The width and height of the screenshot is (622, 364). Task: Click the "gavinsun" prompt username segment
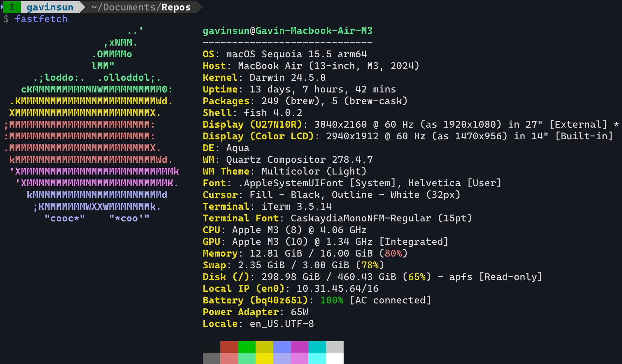(50, 7)
